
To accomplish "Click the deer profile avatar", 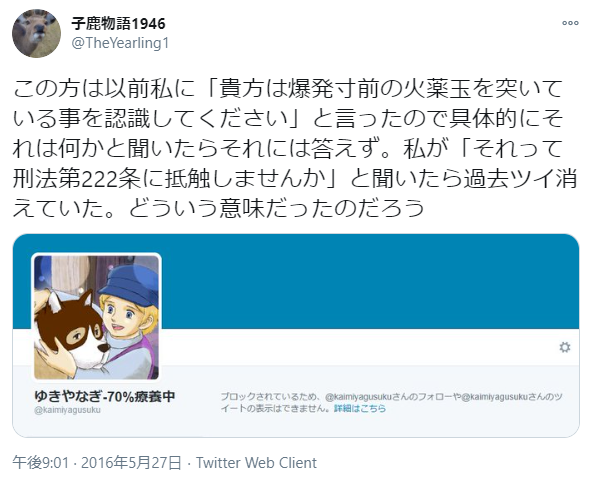I will [x=36, y=33].
